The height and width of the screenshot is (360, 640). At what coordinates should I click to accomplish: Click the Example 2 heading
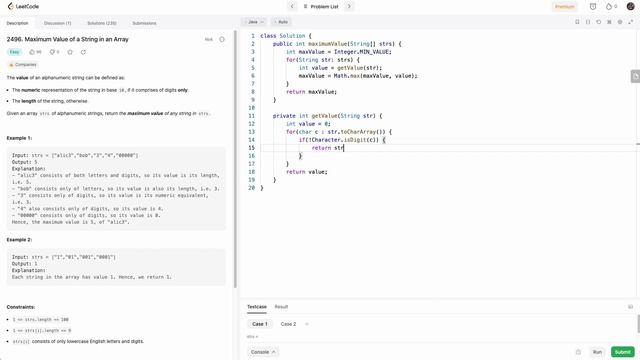click(19, 240)
